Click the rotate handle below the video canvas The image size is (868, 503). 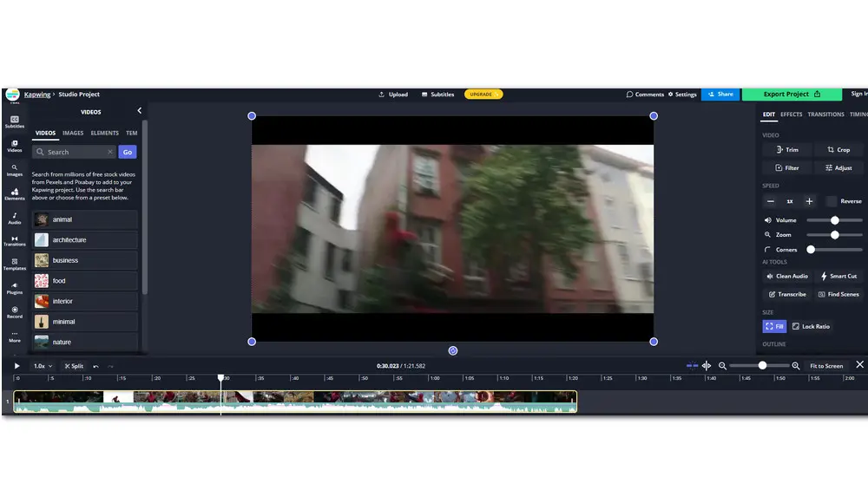coord(453,350)
